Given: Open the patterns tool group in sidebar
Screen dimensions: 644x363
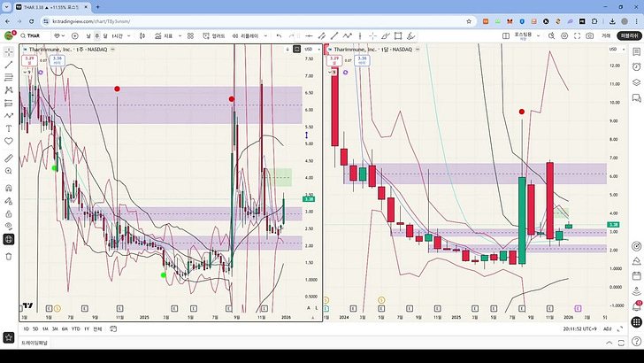Looking at the screenshot, I should tap(9, 90).
